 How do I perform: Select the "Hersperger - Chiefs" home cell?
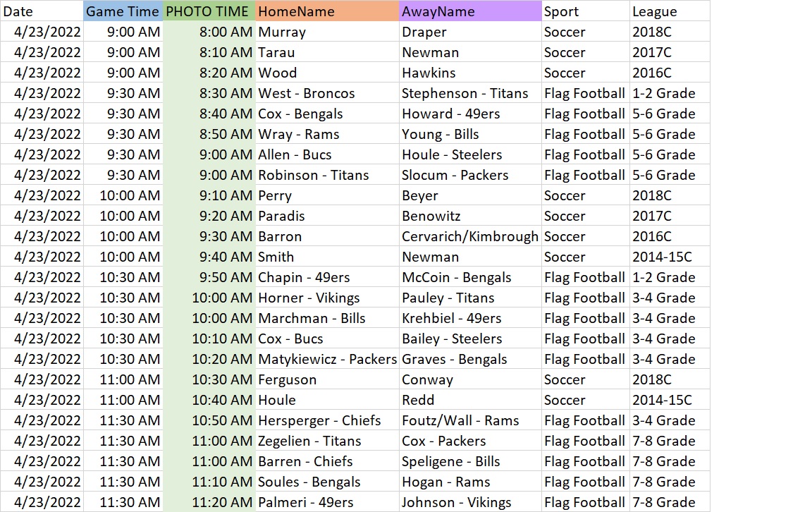326,420
